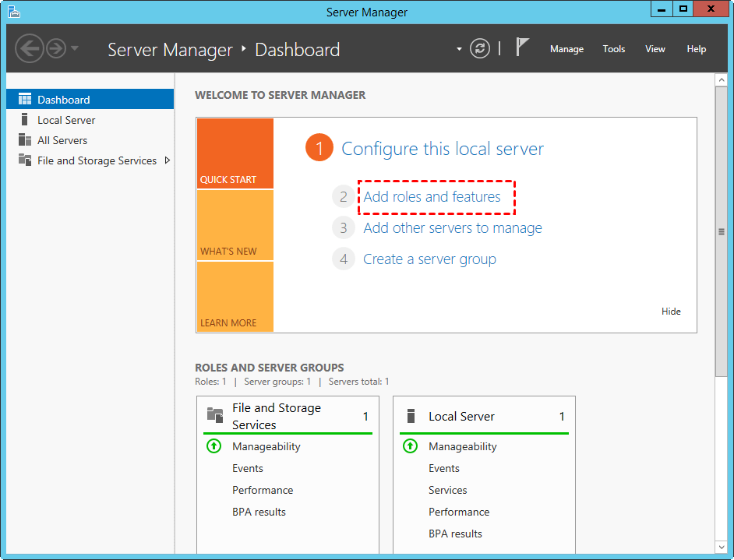Click Add other servers to manage
The height and width of the screenshot is (560, 734).
452,228
